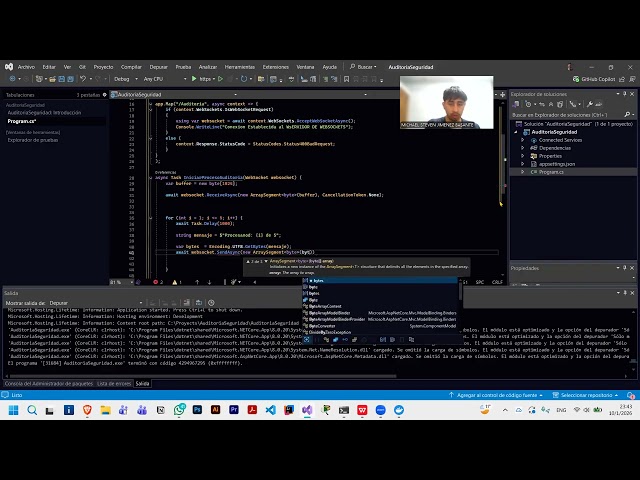Toggle word wrap icon in output toolbar
The width and height of the screenshot is (640, 480).
[198, 303]
